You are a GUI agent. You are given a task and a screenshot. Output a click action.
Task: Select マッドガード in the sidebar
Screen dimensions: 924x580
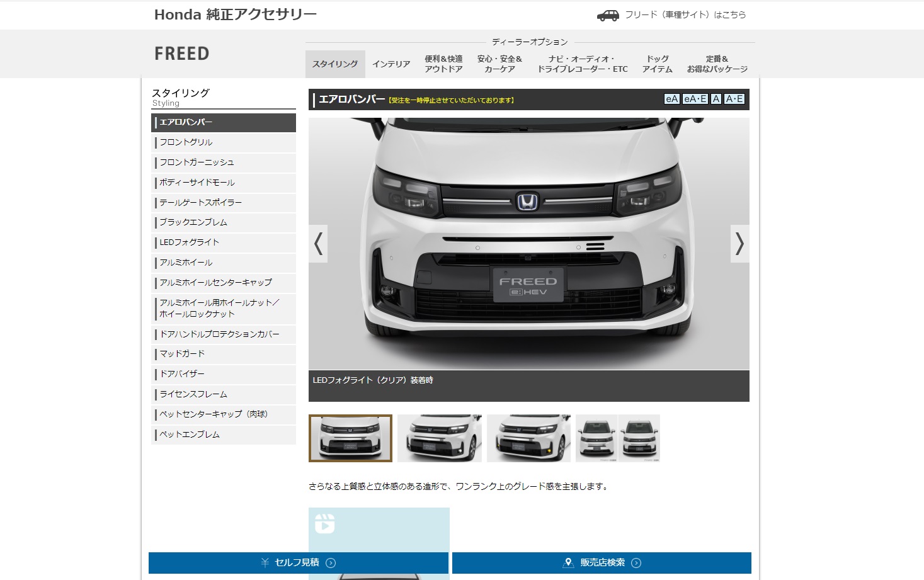click(224, 354)
